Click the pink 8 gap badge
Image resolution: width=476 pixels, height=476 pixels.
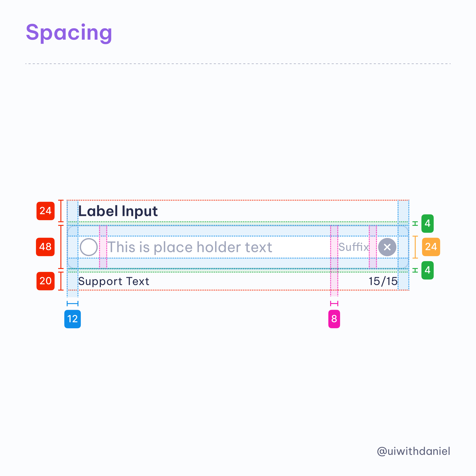[334, 319]
